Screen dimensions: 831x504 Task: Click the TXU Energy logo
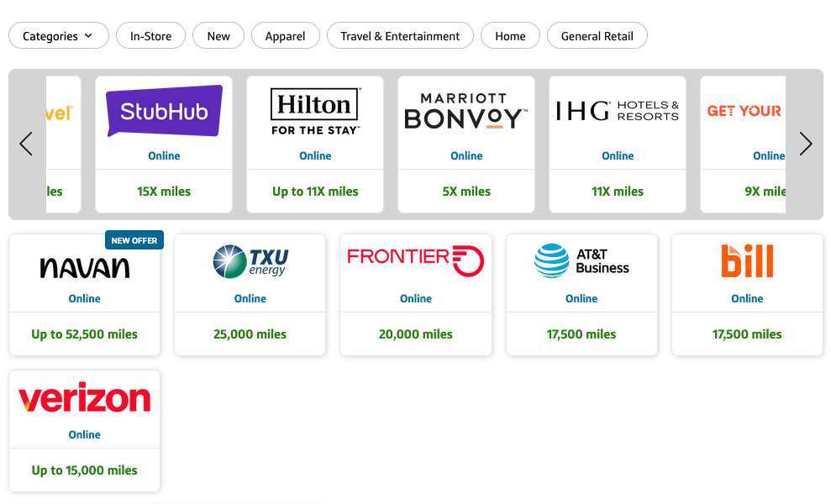click(250, 261)
